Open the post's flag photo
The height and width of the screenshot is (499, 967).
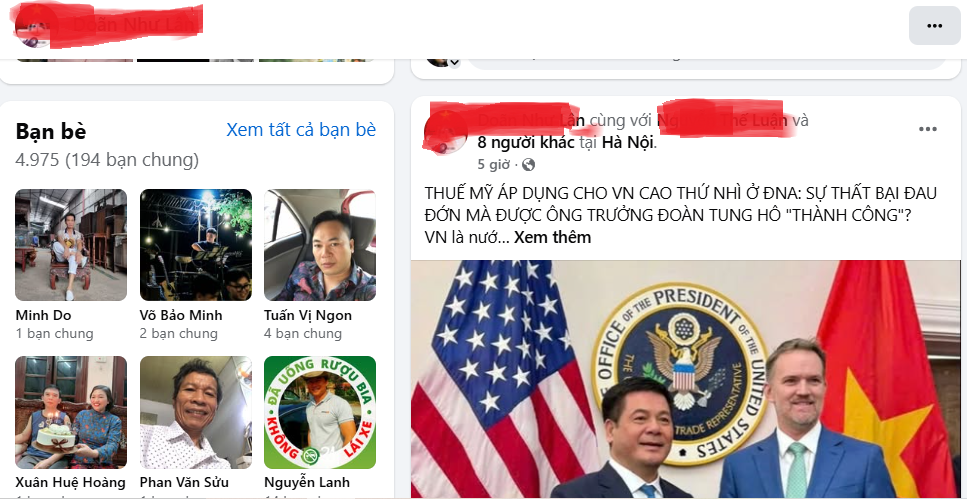pyautogui.click(x=686, y=379)
